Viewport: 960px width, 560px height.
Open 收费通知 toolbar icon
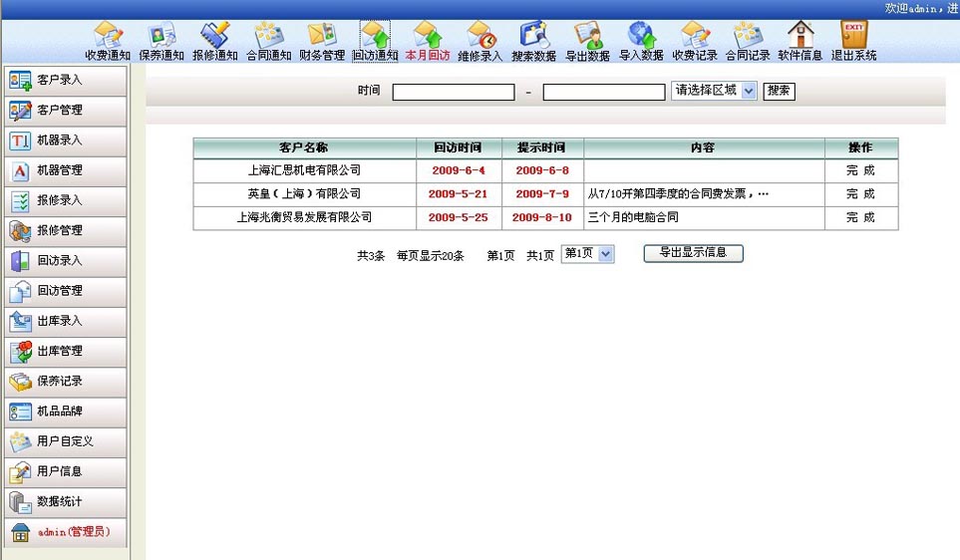(x=108, y=41)
